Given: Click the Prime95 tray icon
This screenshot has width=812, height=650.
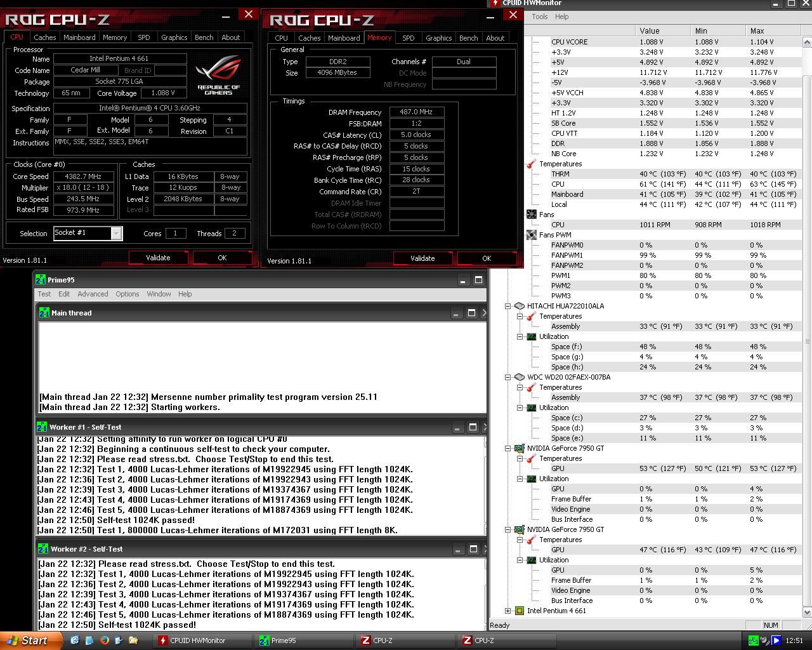Looking at the screenshot, I should coord(753,640).
